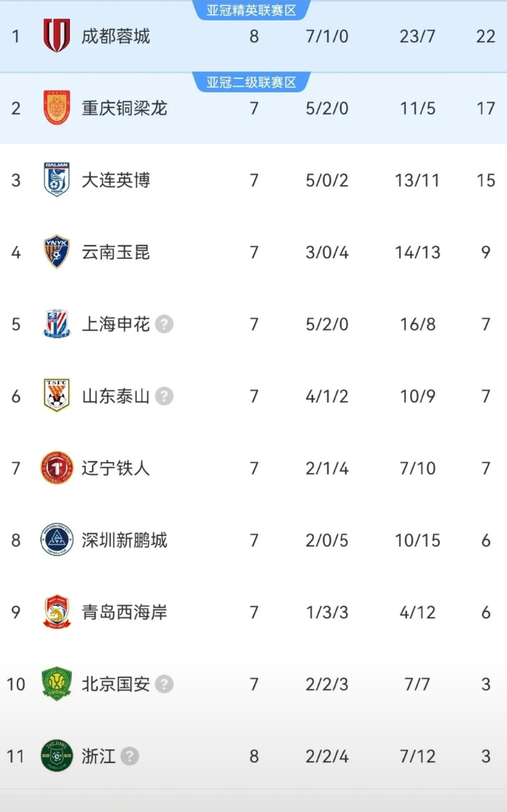Click the Shenzhen Peng City (深圳新鹏城) club emblem
The height and width of the screenshot is (812, 507).
(57, 540)
